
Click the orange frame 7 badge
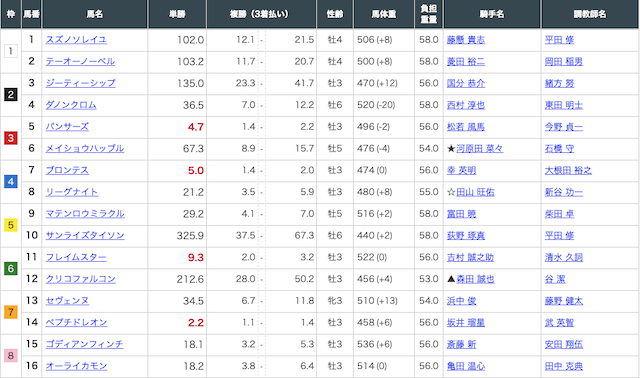click(x=11, y=312)
